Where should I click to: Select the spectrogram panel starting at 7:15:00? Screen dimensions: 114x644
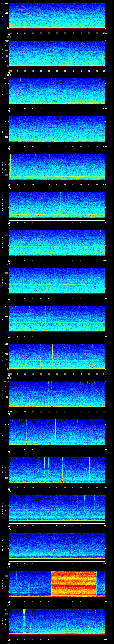(x=57, y=53)
